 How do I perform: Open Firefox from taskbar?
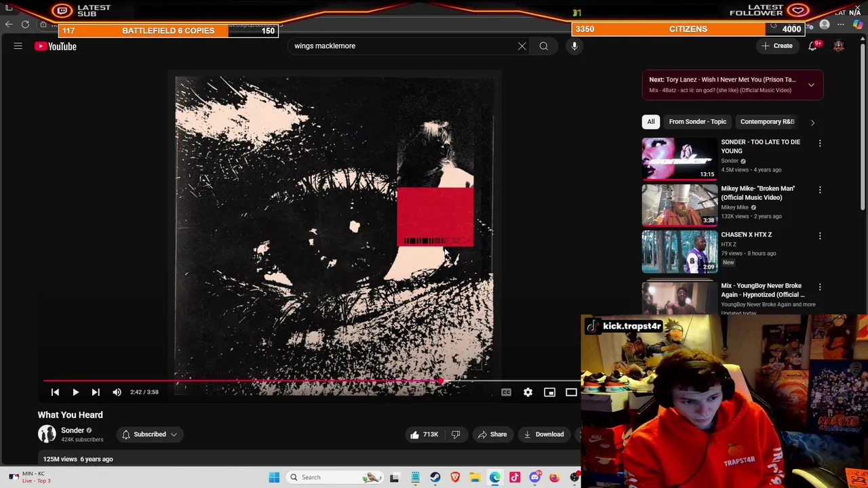pos(554,477)
